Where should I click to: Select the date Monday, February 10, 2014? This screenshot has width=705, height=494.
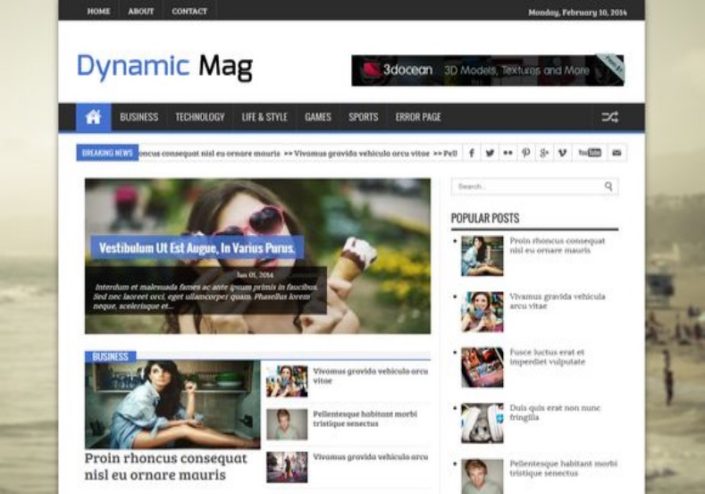coord(577,13)
